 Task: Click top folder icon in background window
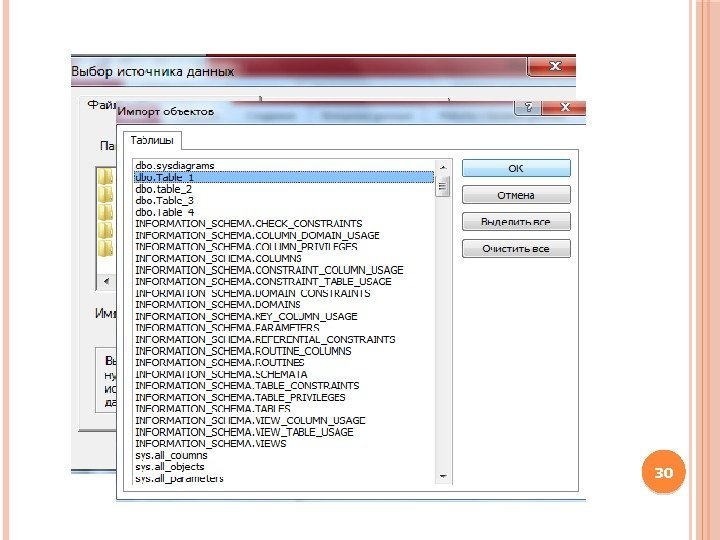pos(106,176)
